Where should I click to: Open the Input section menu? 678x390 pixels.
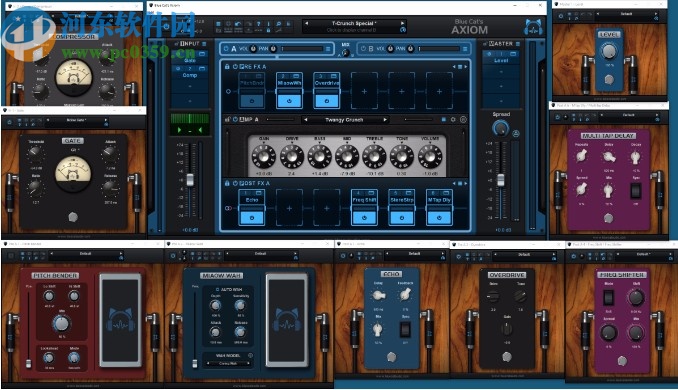click(204, 44)
